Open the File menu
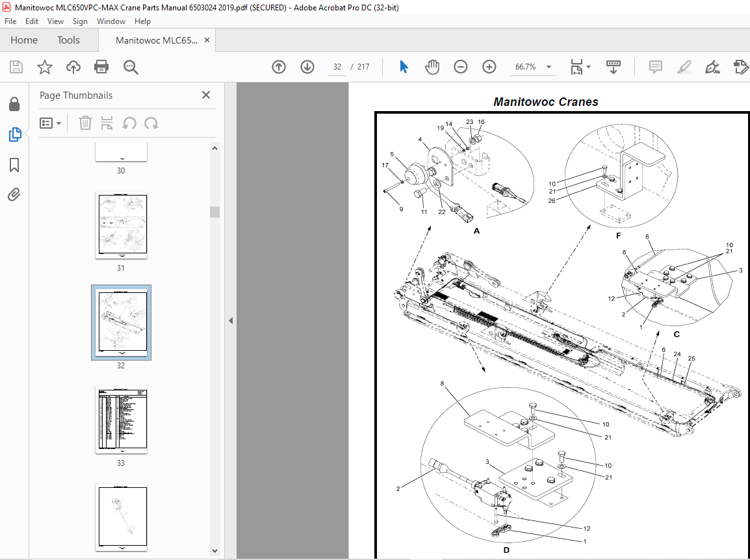 point(10,21)
